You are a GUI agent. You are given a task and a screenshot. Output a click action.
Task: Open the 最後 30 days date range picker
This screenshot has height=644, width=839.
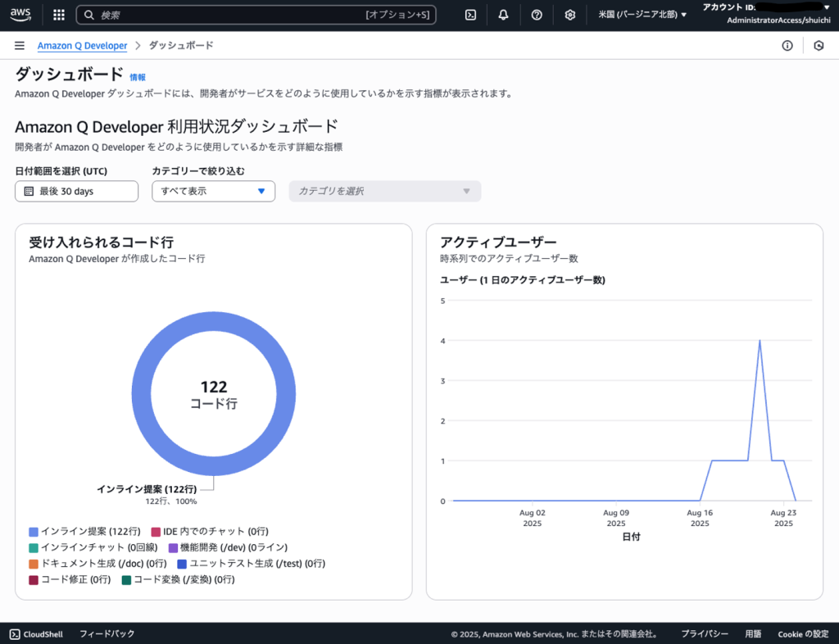[x=76, y=191]
